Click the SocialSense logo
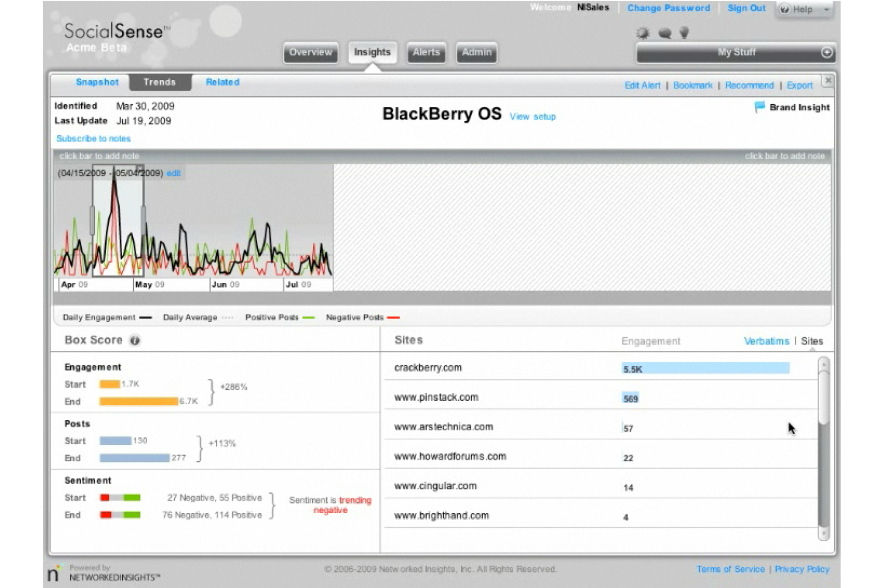882x588 pixels. pyautogui.click(x=117, y=31)
